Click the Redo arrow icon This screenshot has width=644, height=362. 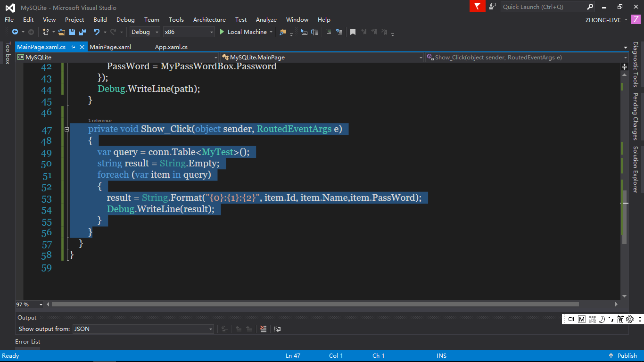pyautogui.click(x=113, y=32)
